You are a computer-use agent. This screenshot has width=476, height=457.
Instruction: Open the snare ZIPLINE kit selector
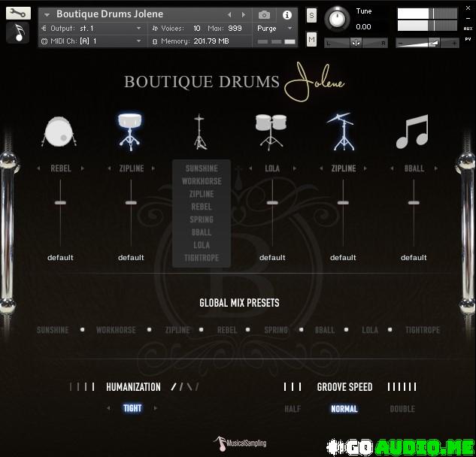pos(132,168)
